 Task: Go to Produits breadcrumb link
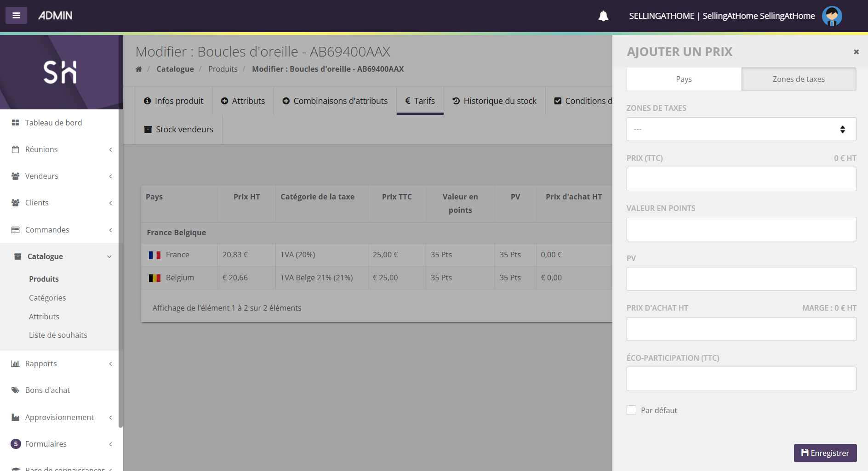[223, 69]
